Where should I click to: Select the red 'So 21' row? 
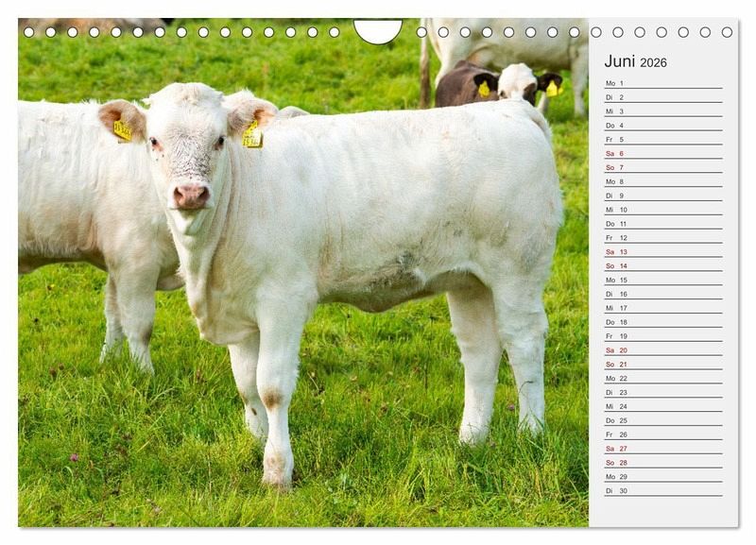(x=663, y=364)
